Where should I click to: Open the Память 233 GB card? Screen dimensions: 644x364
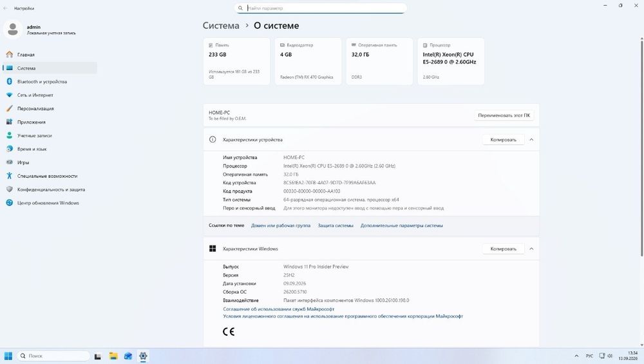point(236,62)
